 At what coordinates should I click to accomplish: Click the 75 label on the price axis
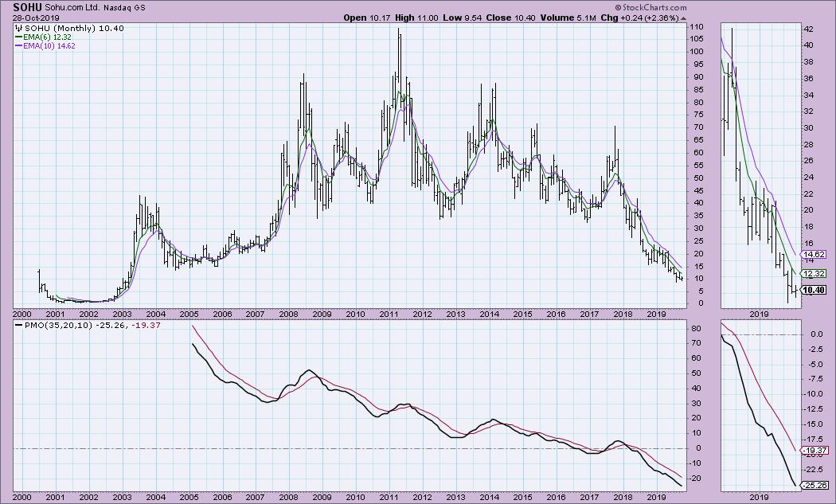point(697,115)
